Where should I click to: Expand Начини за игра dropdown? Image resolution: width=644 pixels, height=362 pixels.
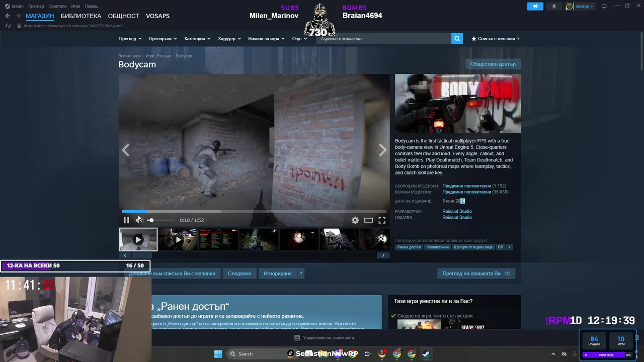pyautogui.click(x=266, y=39)
